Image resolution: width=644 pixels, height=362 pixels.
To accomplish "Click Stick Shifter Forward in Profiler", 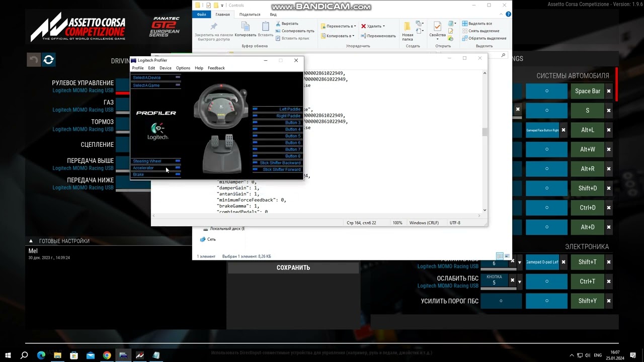I will tap(277, 169).
